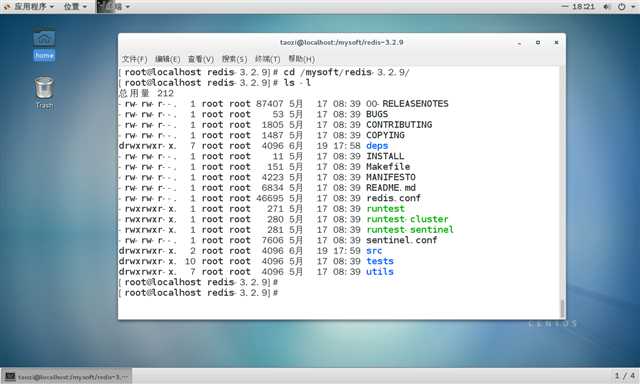
Task: Click the terminal window title bar text
Action: click(x=341, y=42)
